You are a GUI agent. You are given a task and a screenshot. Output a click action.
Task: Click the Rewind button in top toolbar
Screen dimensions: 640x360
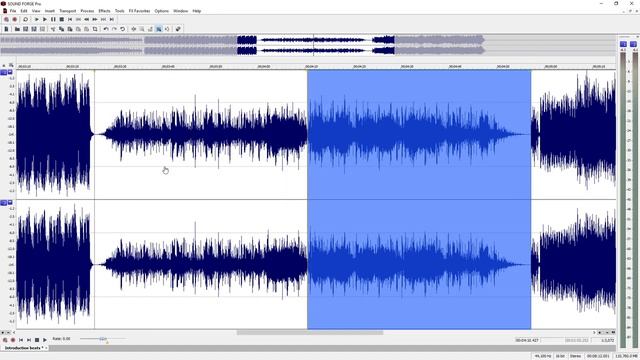pos(87,19)
